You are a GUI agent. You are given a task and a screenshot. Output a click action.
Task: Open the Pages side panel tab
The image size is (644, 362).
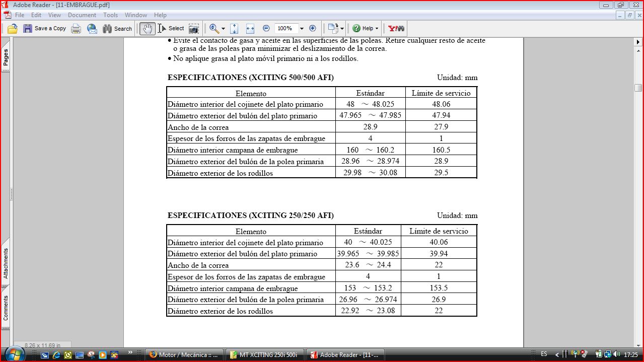point(6,57)
